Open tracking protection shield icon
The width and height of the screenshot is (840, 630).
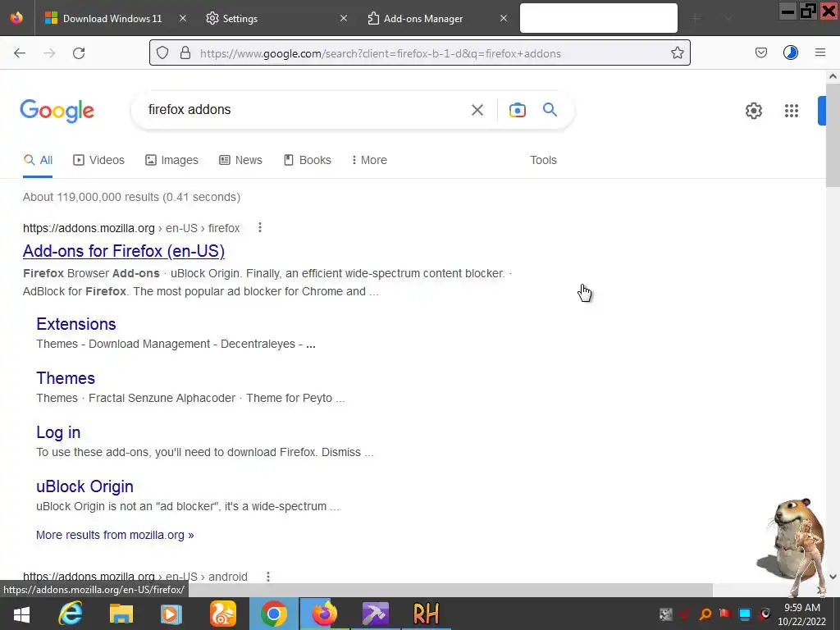pos(162,53)
